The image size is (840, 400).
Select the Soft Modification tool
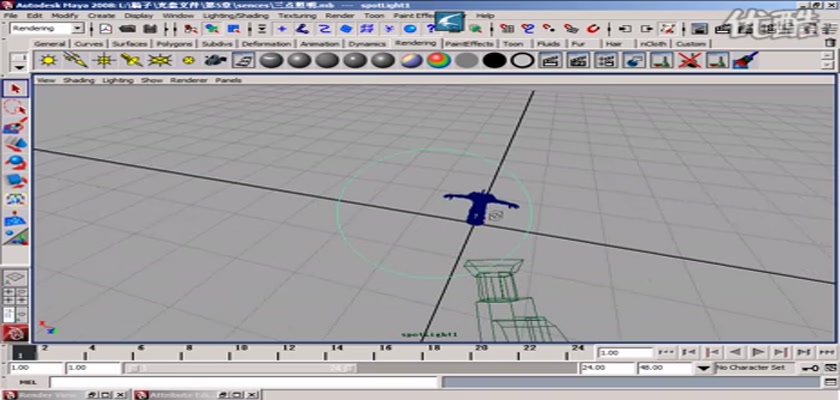pos(16,219)
